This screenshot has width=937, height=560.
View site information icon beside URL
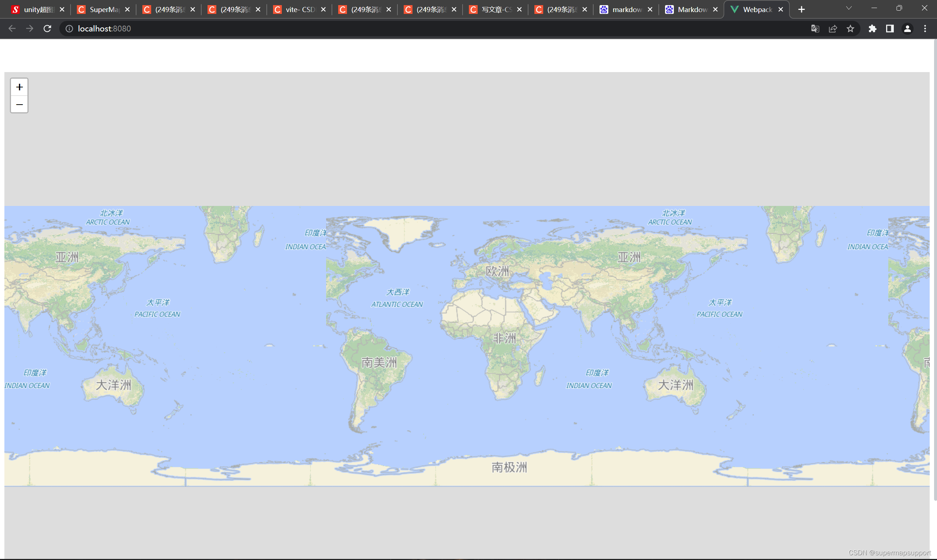[x=69, y=29]
